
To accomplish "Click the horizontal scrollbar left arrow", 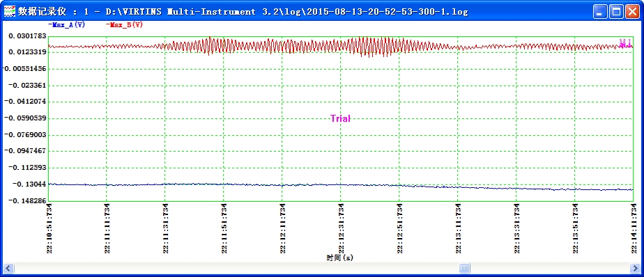I will (8, 269).
